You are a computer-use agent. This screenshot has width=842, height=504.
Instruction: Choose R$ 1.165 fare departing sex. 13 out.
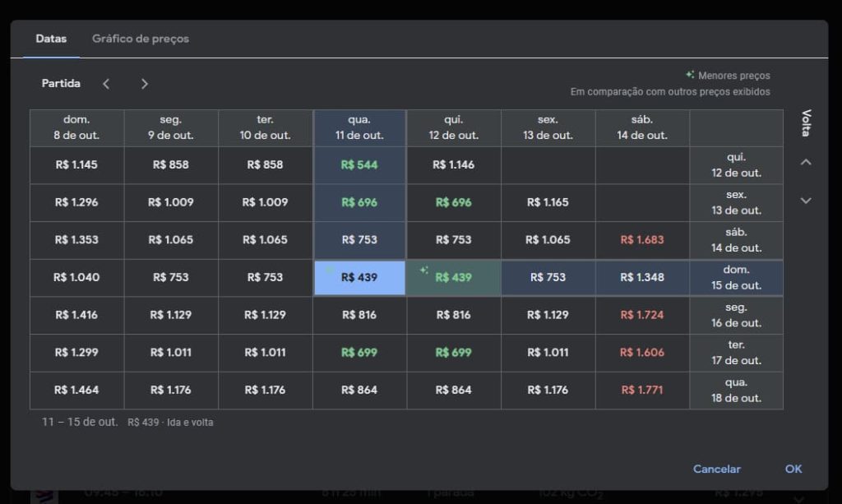548,203
